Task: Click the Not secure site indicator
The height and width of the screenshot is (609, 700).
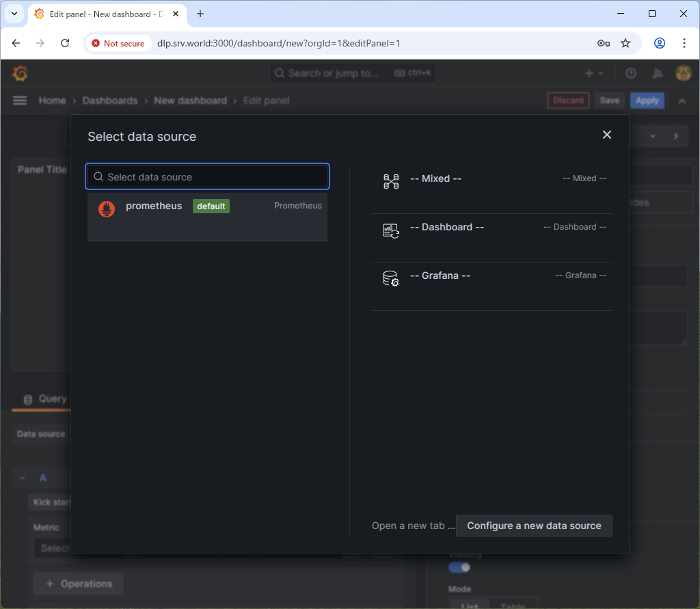Action: point(118,43)
